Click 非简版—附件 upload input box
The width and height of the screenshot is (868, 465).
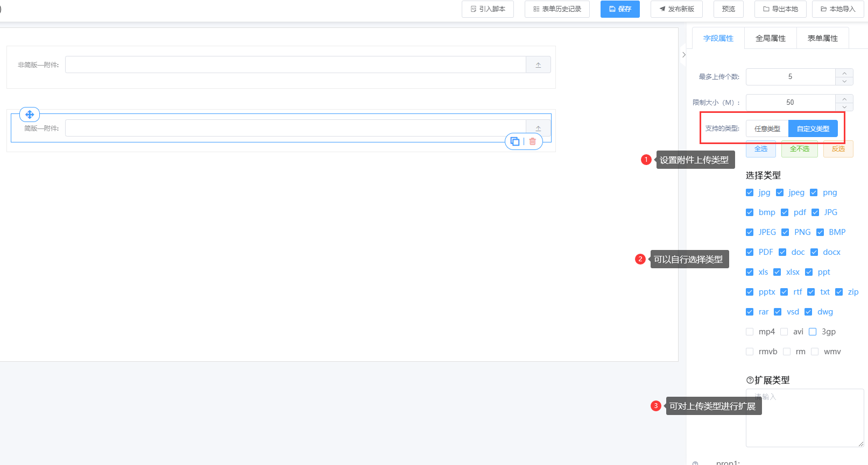[295, 65]
